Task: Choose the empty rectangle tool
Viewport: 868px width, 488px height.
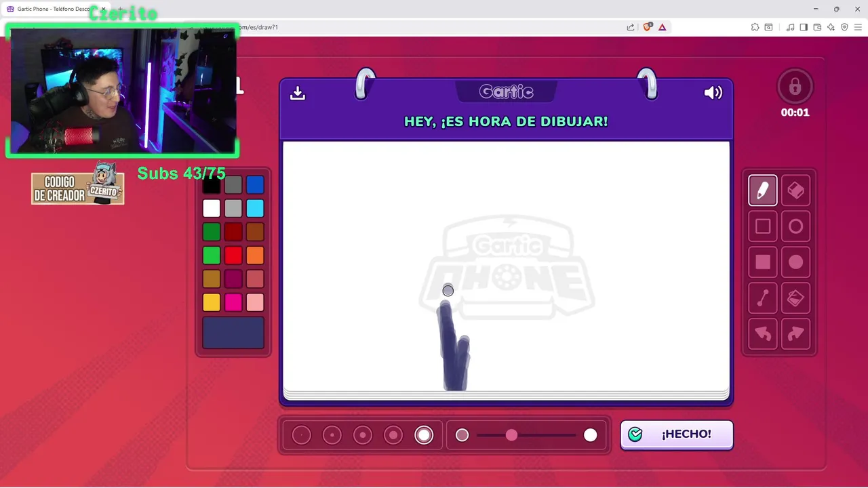Action: (763, 226)
